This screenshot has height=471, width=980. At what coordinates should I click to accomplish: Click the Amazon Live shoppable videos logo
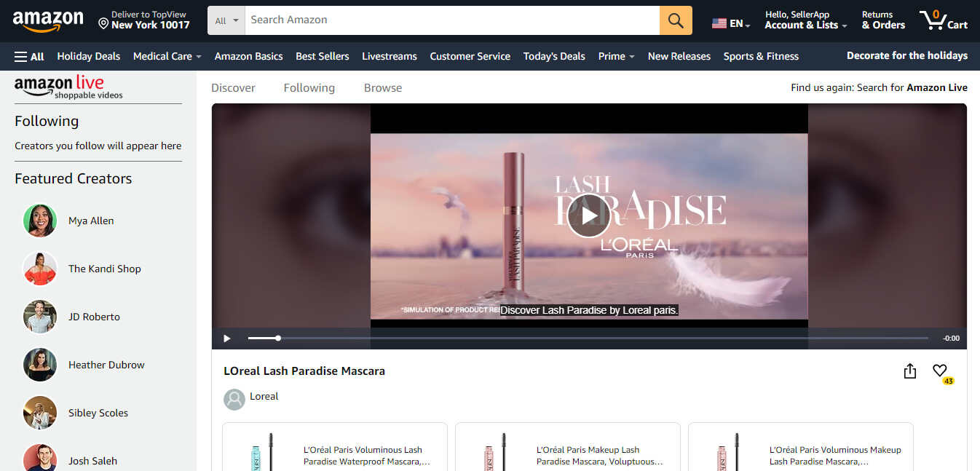(60, 87)
